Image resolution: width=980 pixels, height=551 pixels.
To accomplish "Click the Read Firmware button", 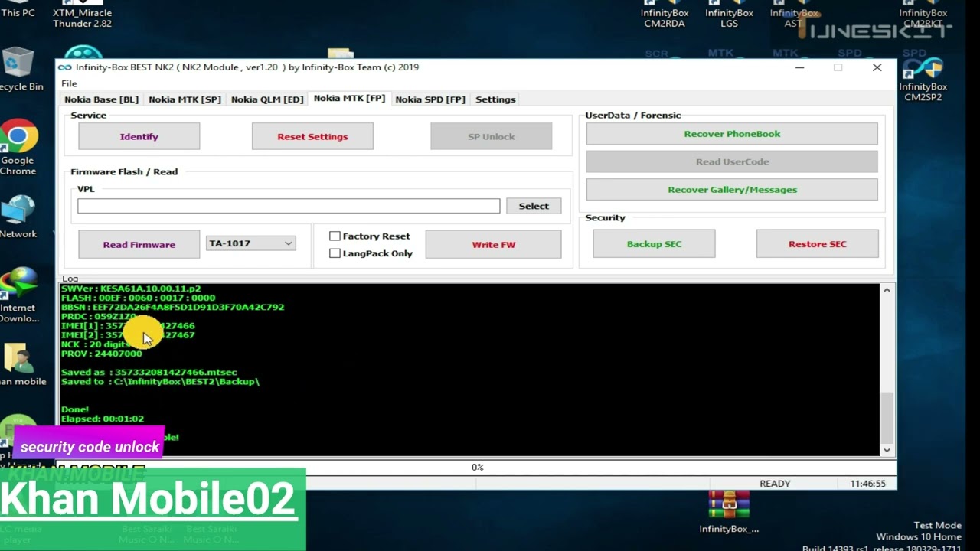I will [139, 244].
